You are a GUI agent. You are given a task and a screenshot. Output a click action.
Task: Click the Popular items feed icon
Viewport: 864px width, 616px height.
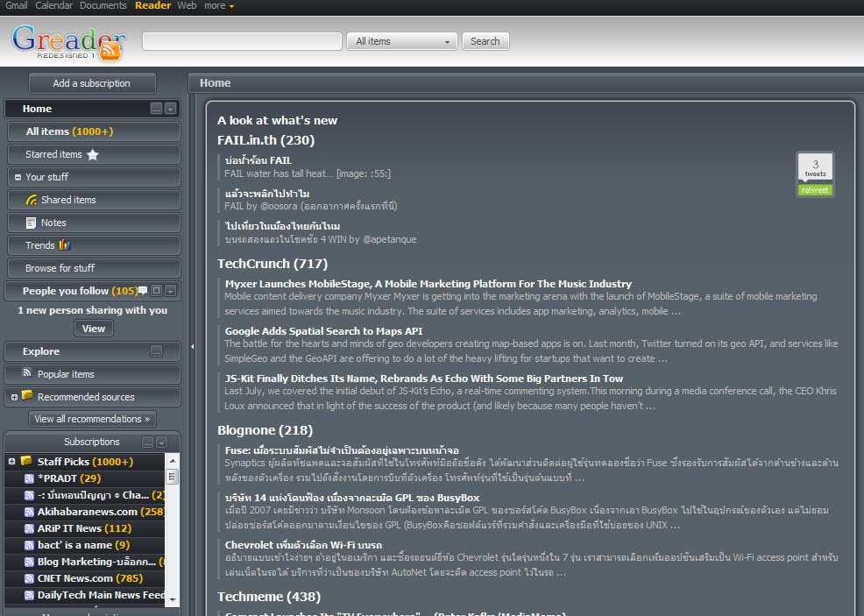[x=27, y=373]
